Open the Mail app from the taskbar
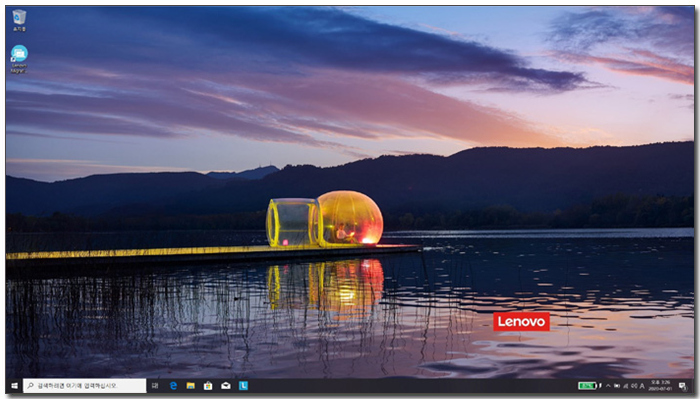The image size is (700, 399). tap(226, 385)
